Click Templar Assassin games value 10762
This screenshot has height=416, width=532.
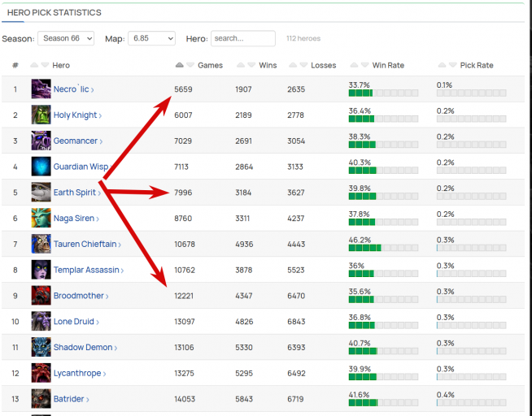click(185, 271)
